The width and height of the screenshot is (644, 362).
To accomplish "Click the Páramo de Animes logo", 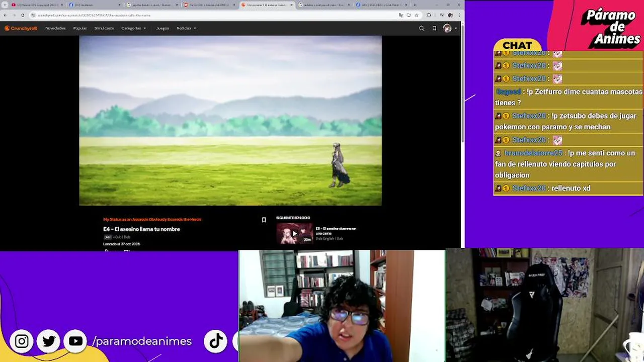I will click(610, 28).
